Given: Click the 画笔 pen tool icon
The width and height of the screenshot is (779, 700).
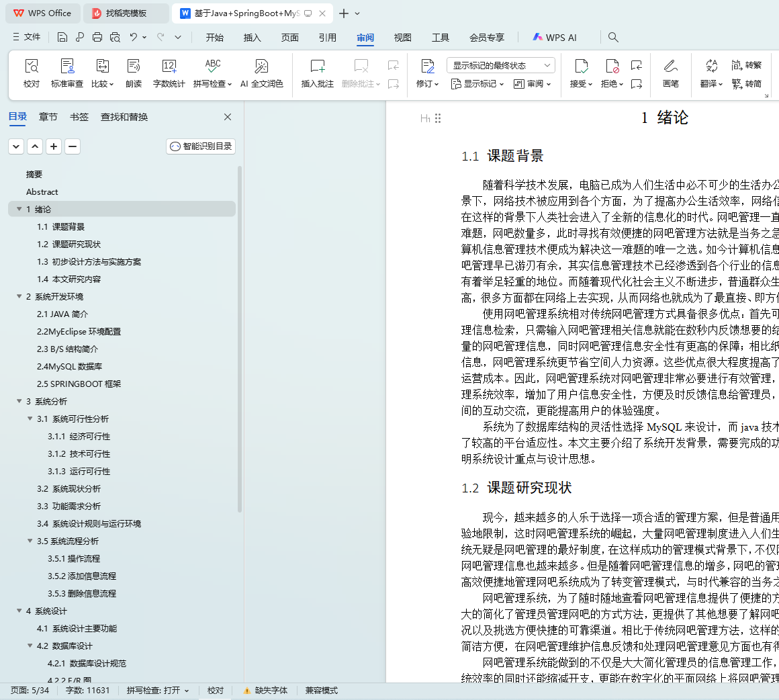Looking at the screenshot, I should pos(671,73).
